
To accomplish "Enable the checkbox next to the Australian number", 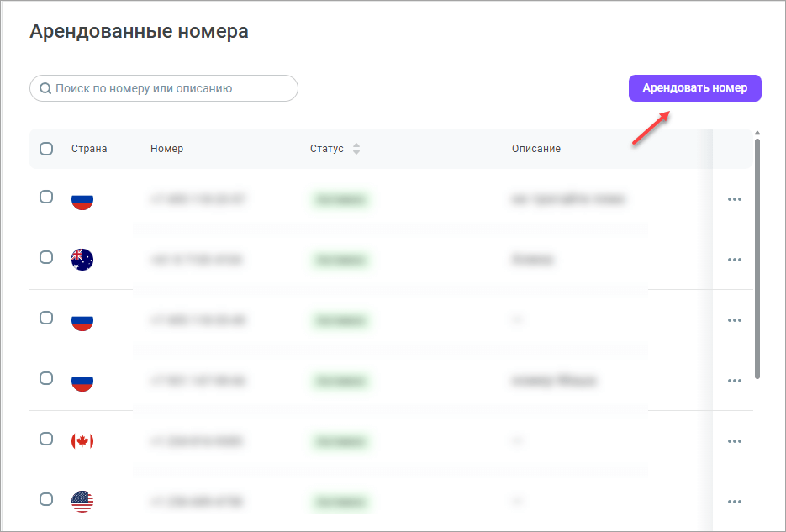I will point(46,259).
